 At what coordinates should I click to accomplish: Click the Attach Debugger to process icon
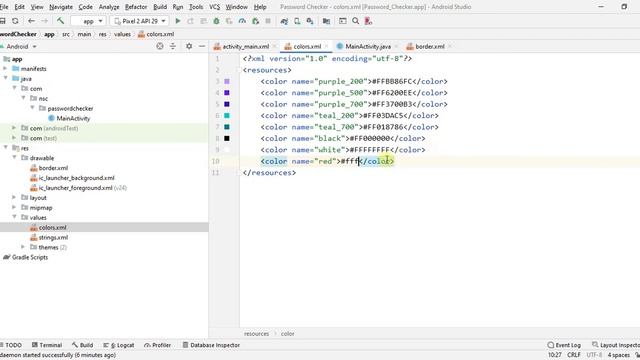[x=255, y=21]
